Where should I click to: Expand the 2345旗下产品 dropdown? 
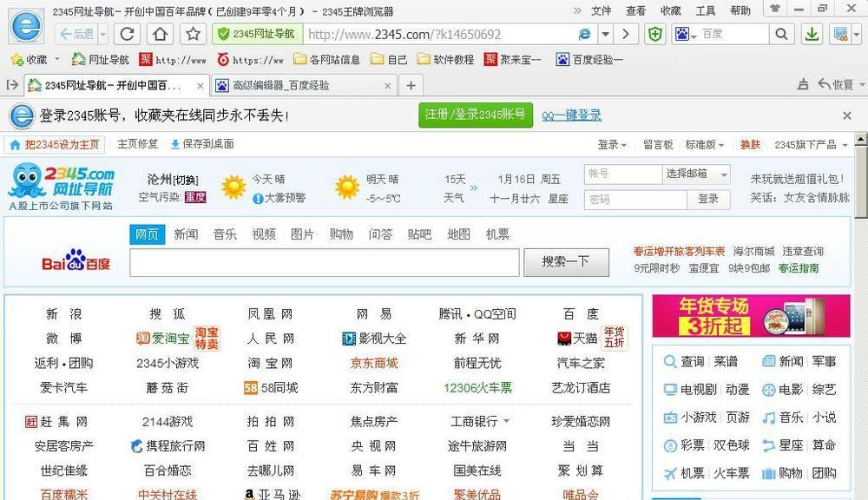[811, 145]
